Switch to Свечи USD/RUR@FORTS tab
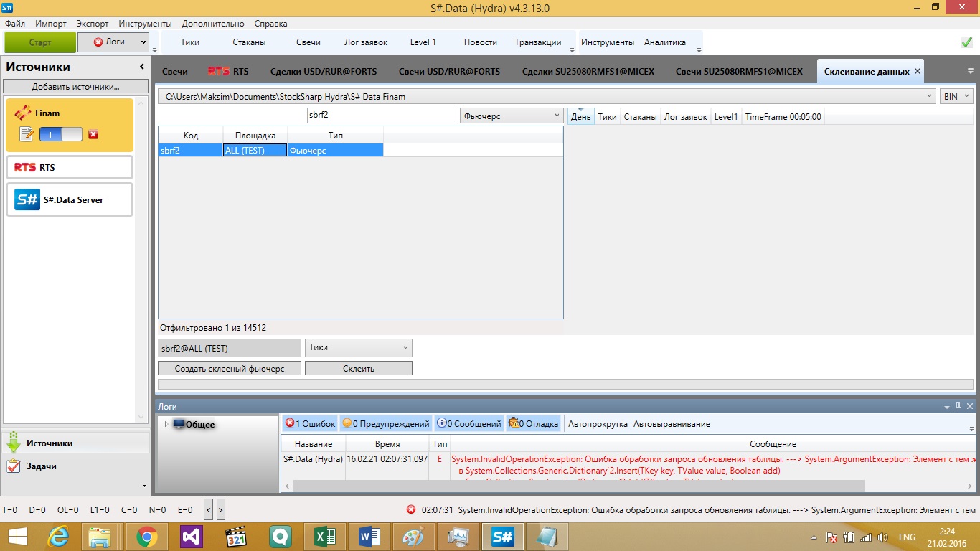 449,72
